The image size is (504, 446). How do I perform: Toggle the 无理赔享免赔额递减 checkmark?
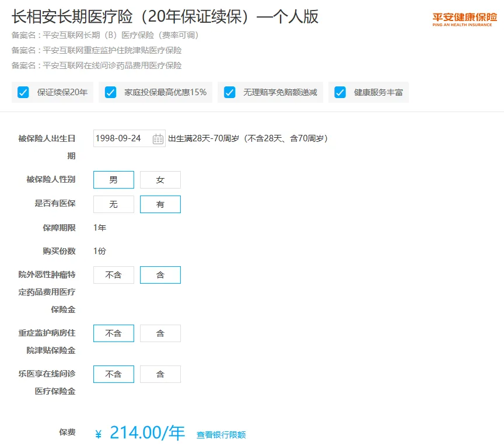coord(229,92)
